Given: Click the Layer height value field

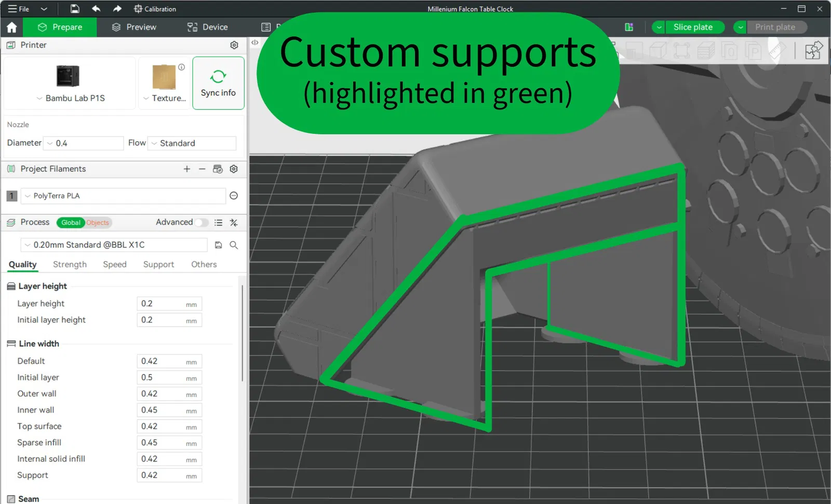Looking at the screenshot, I should click(x=169, y=304).
